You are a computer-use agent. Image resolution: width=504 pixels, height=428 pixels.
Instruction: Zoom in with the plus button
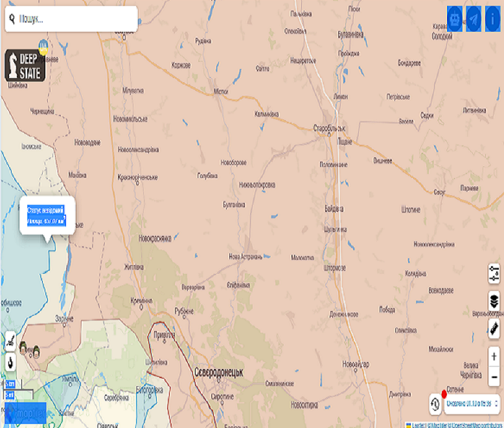pyautogui.click(x=494, y=356)
